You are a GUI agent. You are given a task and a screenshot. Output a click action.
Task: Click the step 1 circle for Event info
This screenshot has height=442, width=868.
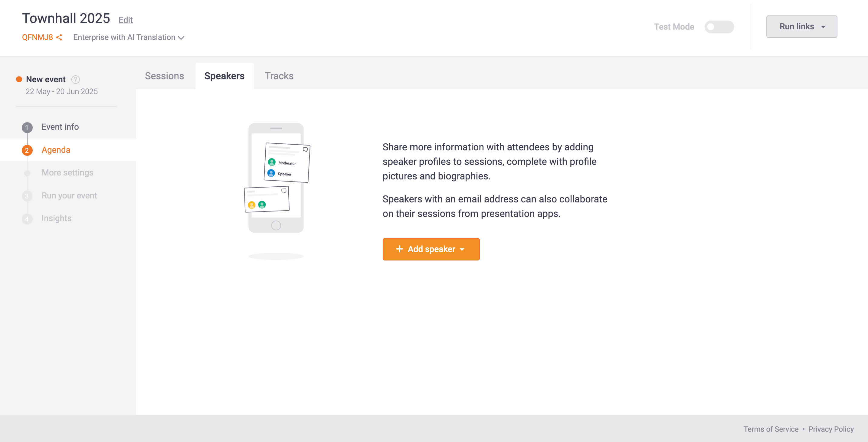tap(27, 127)
